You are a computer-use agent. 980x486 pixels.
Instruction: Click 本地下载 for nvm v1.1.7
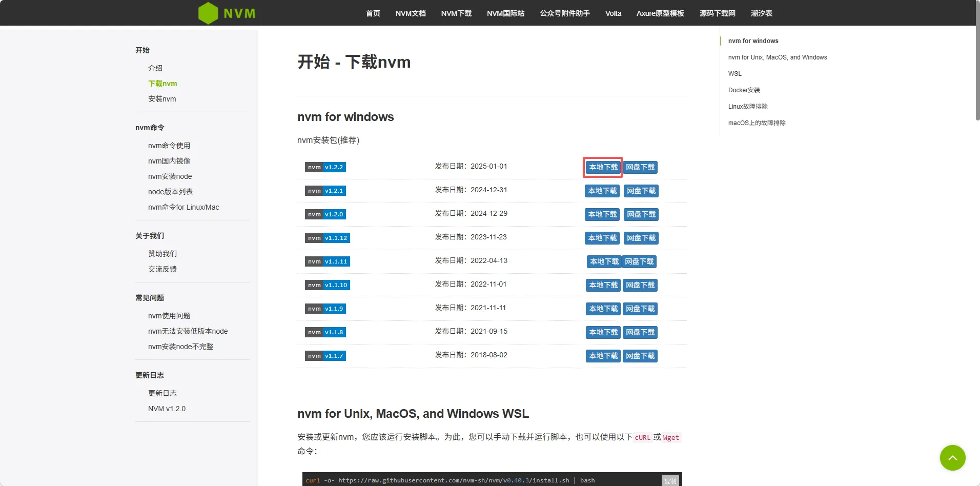click(603, 356)
